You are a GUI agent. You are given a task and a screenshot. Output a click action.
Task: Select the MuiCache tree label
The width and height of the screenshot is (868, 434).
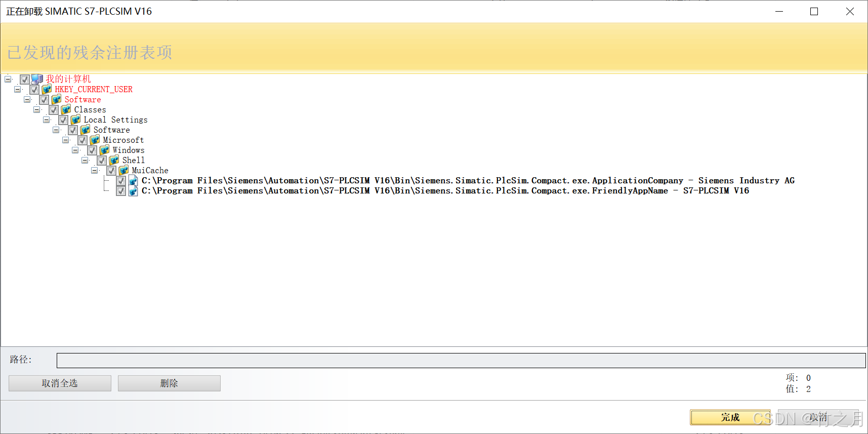[150, 170]
